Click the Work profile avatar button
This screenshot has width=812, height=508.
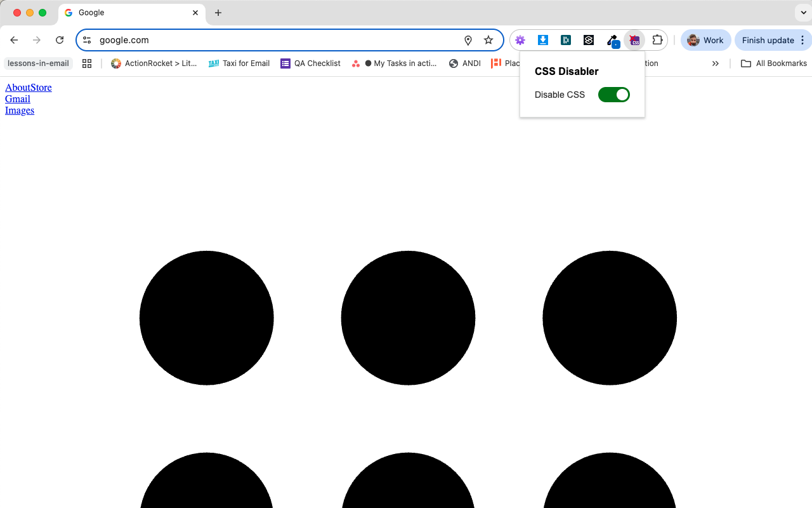coord(705,39)
